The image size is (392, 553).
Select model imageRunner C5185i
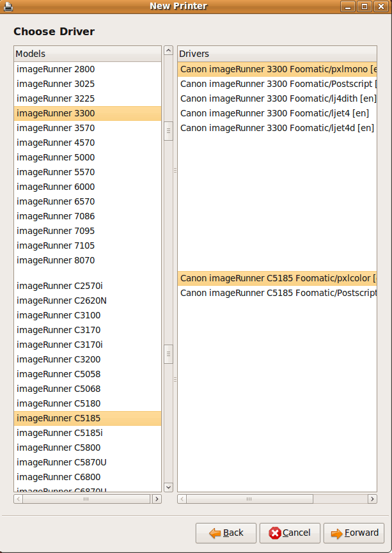88,433
